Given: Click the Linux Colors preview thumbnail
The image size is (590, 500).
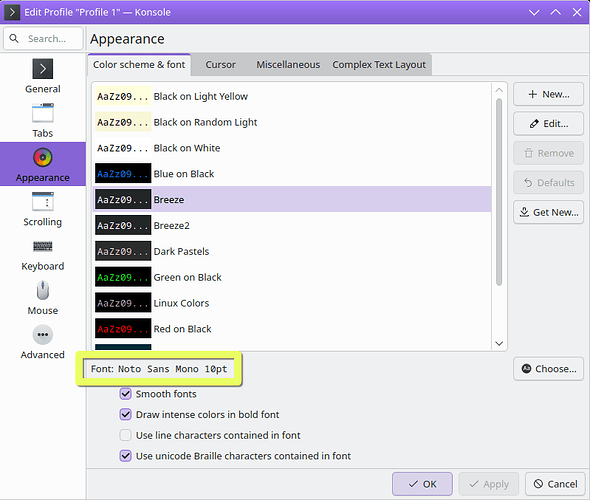Looking at the screenshot, I should (123, 303).
